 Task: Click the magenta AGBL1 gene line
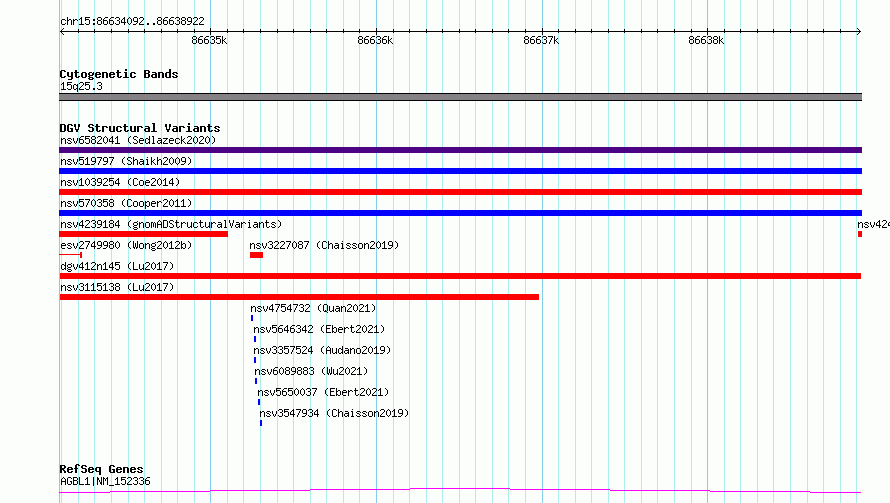tap(460, 491)
